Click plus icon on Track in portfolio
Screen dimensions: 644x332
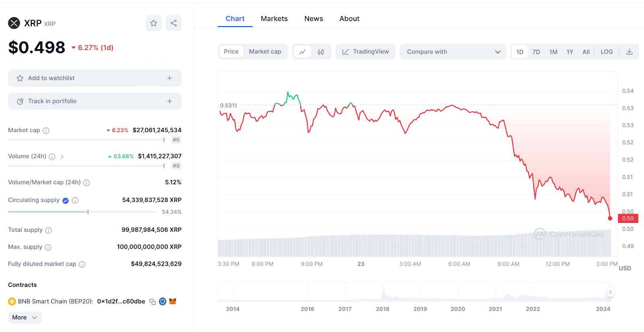tap(169, 101)
